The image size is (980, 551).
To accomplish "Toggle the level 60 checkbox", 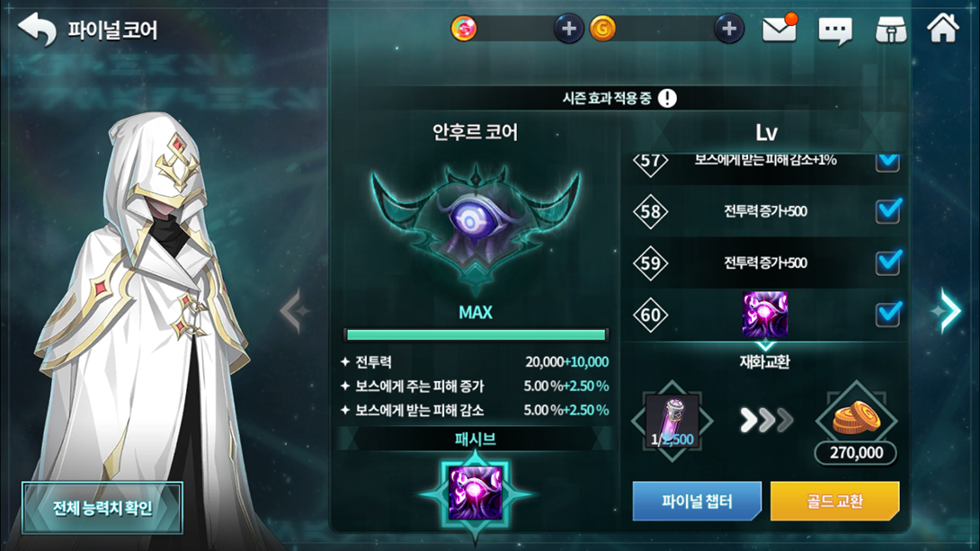I will point(888,315).
